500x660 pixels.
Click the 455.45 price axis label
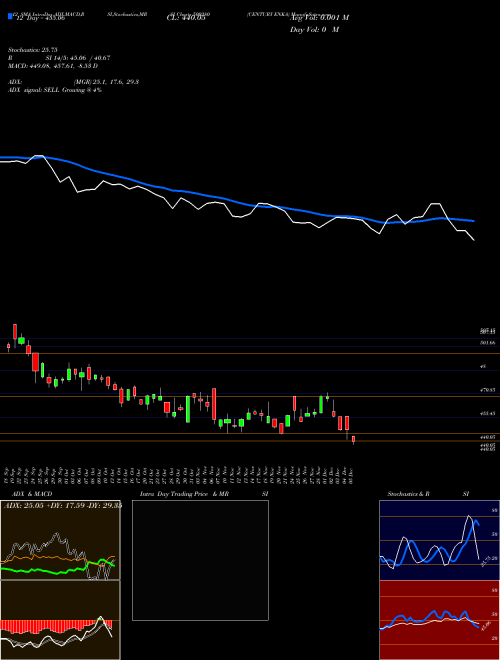pos(488,414)
